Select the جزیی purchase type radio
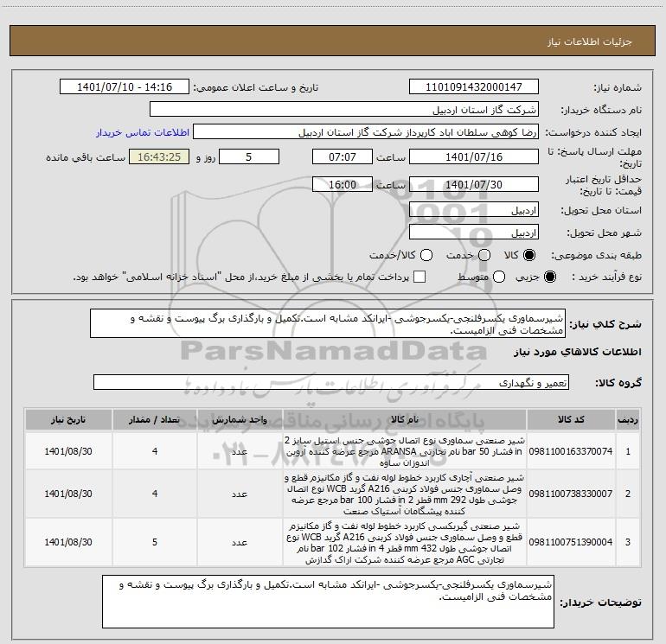 [x=550, y=277]
